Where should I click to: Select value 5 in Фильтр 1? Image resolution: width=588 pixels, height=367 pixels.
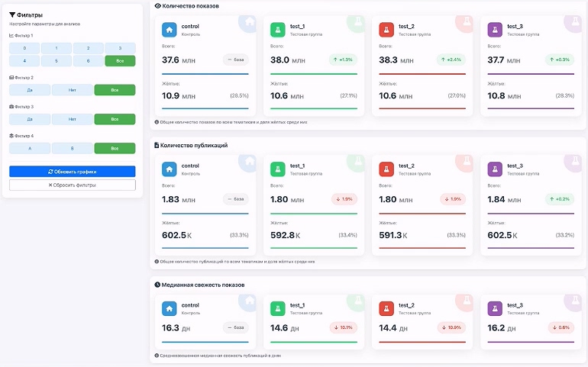pos(57,61)
